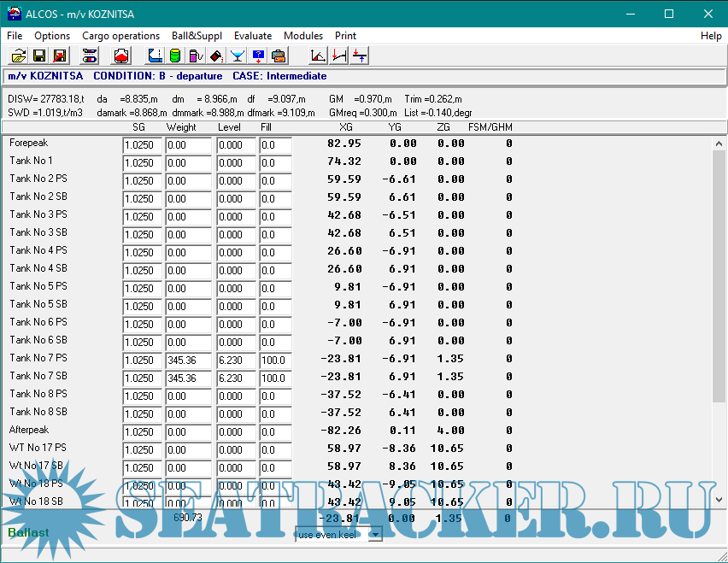Click the blue question mark toolbar icon

[258, 56]
